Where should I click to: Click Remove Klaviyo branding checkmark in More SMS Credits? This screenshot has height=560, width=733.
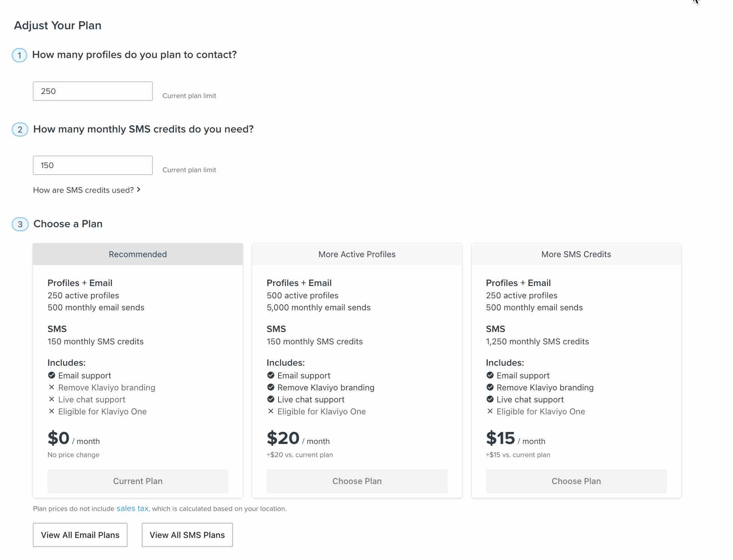(490, 387)
